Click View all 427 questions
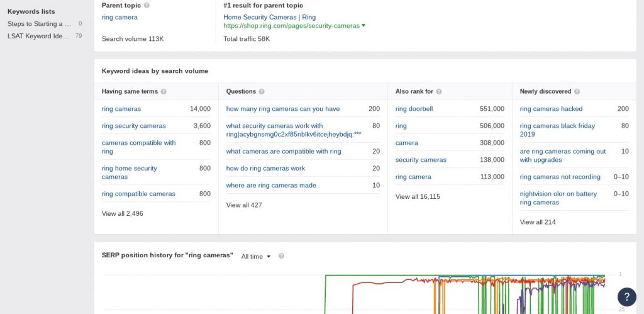Viewport: 644px width, 314px height. point(244,205)
